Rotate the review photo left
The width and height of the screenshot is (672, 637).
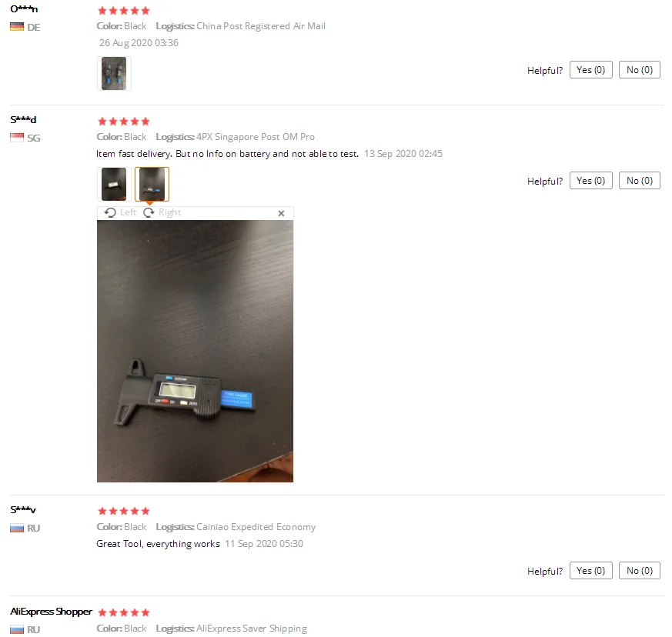pos(120,212)
